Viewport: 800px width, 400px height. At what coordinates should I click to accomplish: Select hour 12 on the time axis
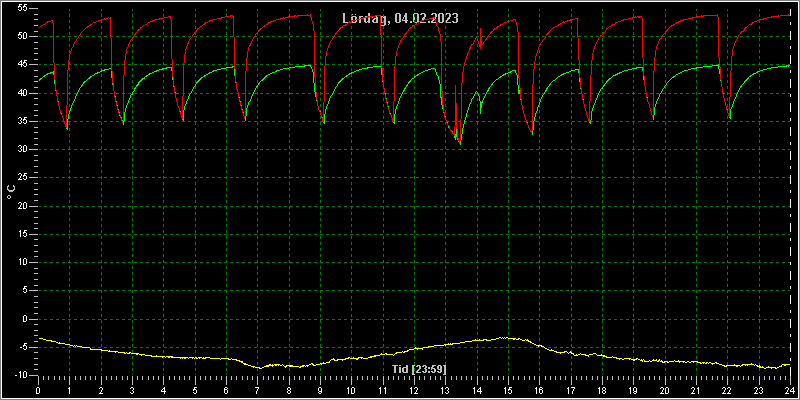(x=414, y=390)
